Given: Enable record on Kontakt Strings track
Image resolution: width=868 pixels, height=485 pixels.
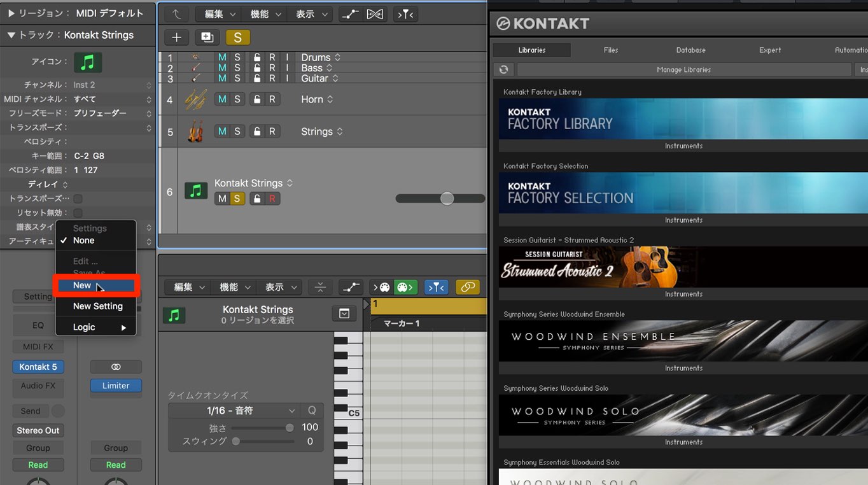Looking at the screenshot, I should tap(272, 199).
